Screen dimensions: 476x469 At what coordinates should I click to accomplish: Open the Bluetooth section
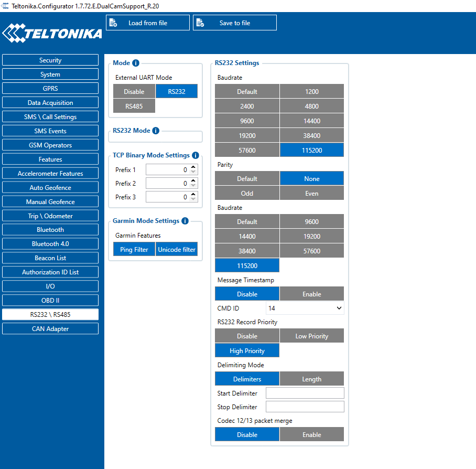pos(50,229)
